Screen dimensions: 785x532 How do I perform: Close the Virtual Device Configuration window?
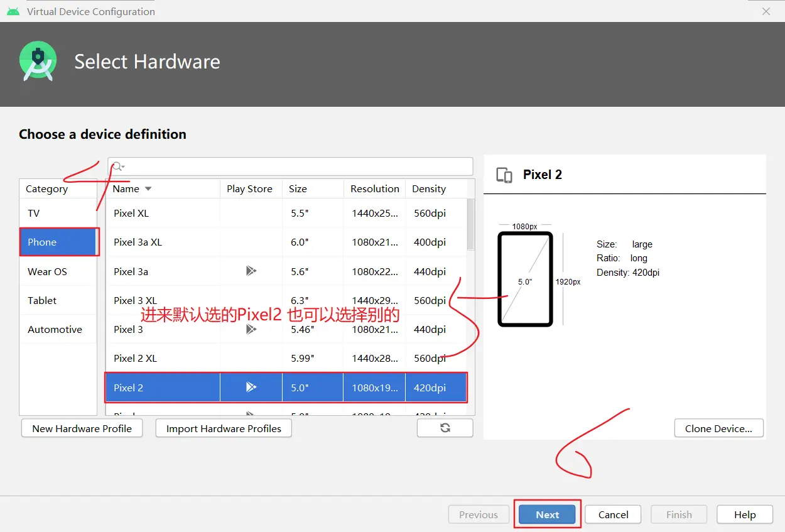766,11
